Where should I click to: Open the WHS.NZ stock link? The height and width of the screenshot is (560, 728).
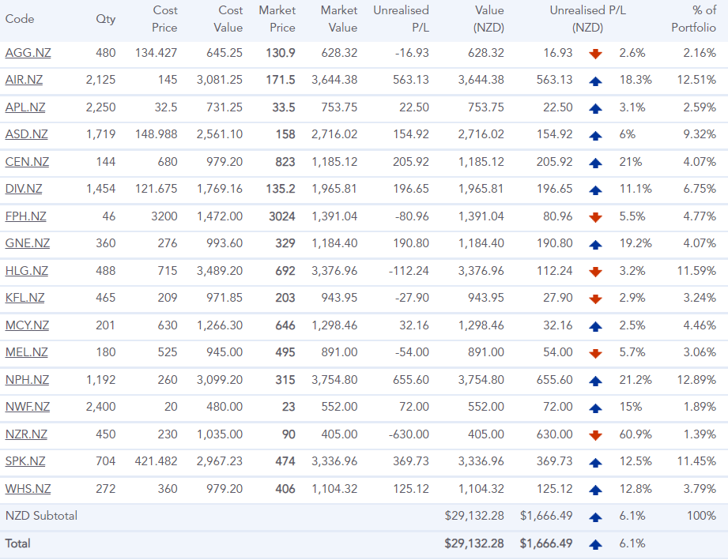(28, 489)
